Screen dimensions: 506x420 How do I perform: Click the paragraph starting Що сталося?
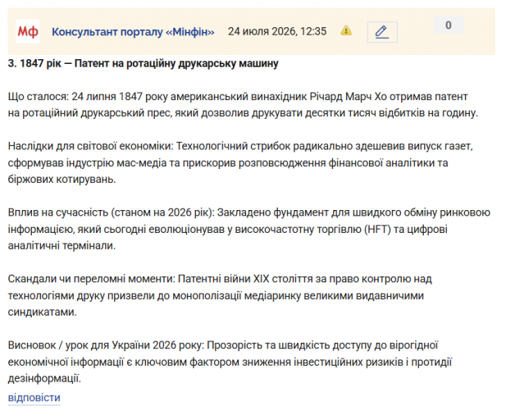click(x=243, y=105)
